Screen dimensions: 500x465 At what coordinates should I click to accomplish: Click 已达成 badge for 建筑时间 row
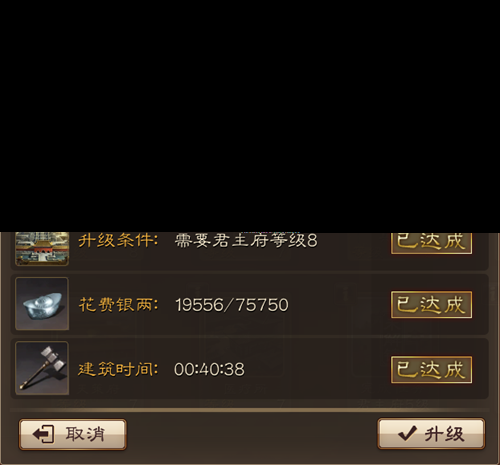431,369
